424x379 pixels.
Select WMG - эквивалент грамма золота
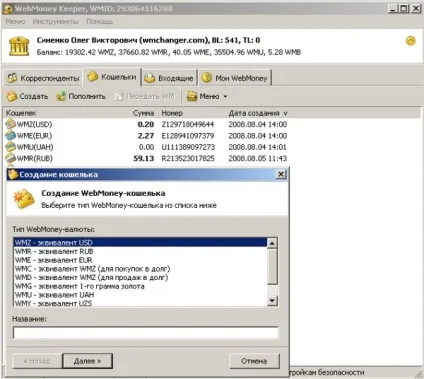coord(140,286)
